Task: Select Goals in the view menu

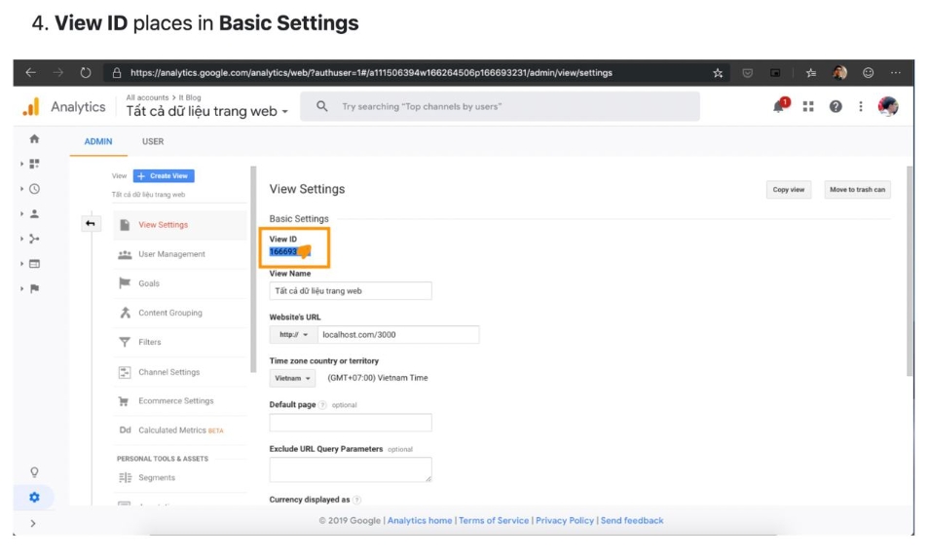Action: (x=149, y=283)
